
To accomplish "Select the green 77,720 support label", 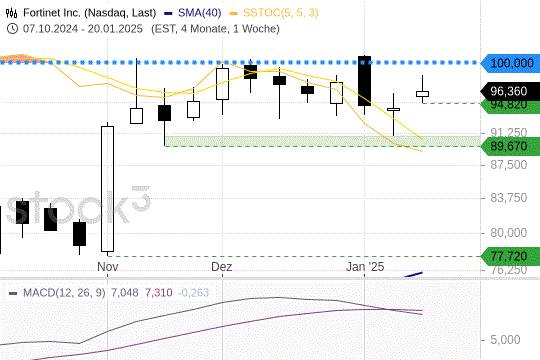I will click(510, 256).
